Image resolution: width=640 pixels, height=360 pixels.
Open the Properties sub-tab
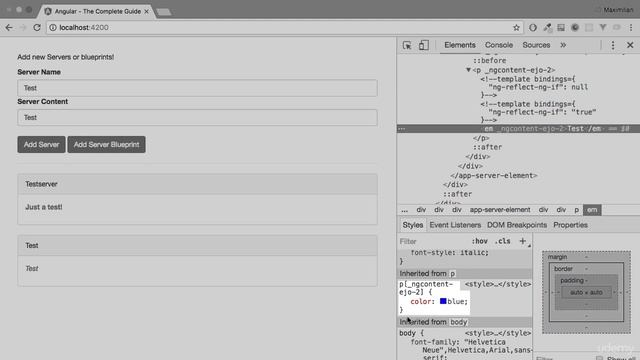(570, 225)
